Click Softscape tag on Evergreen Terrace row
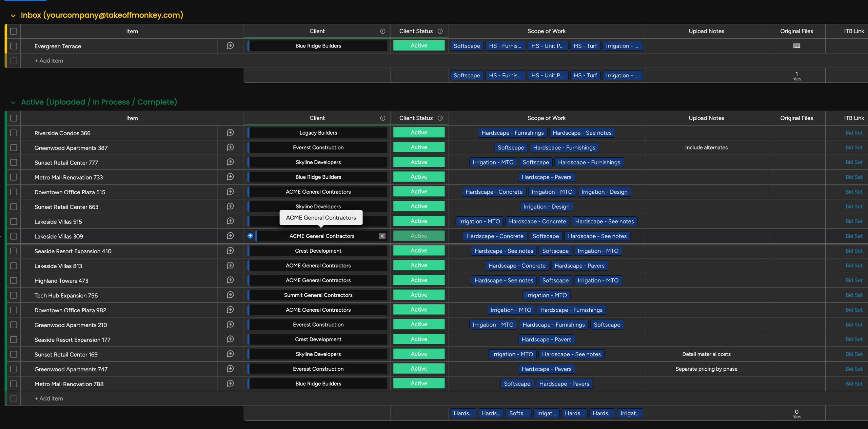Screen dimensions: 868x429 [467, 46]
